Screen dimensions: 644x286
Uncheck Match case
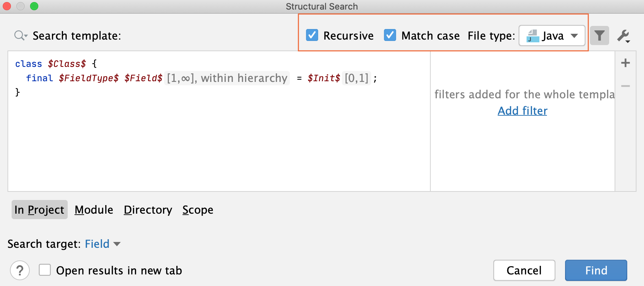point(390,35)
